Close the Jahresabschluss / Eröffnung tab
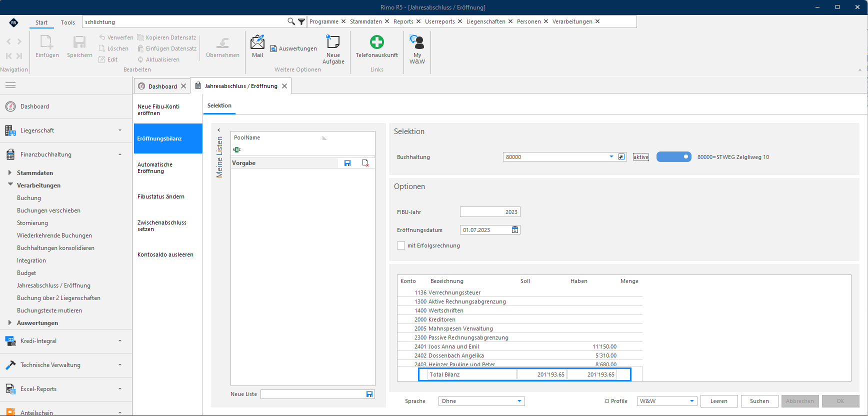Image resolution: width=868 pixels, height=416 pixels. (x=284, y=86)
